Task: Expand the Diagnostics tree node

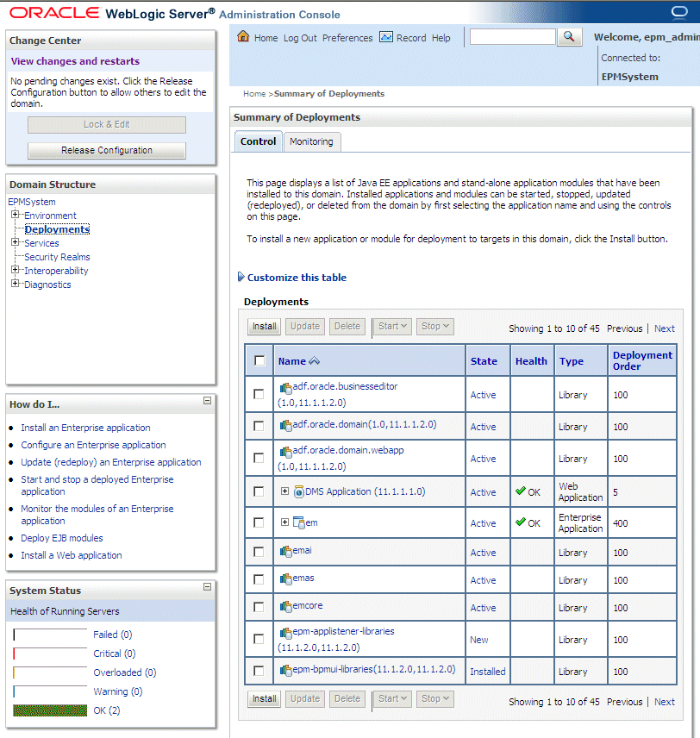Action: (15, 284)
